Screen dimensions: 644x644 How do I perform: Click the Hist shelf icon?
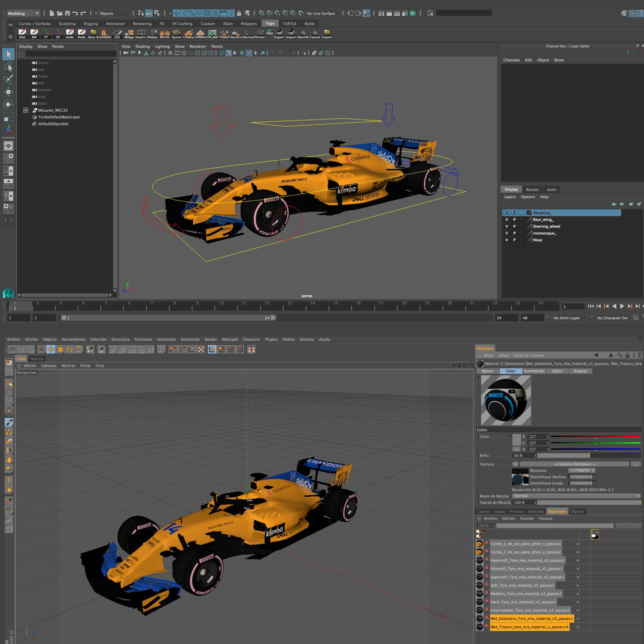[x=22, y=34]
